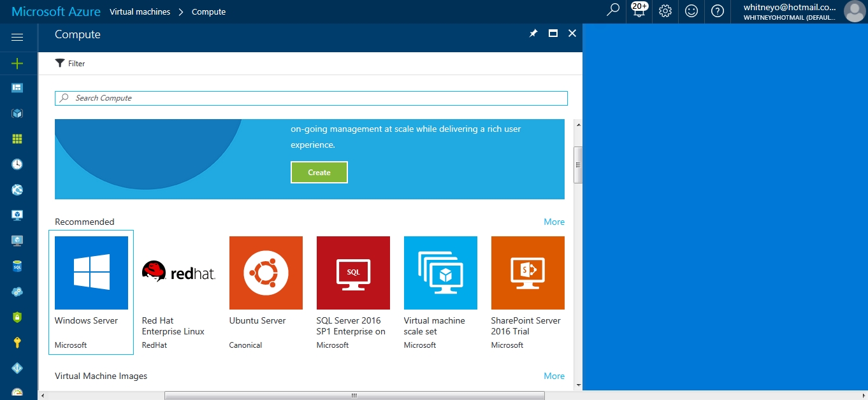The width and height of the screenshot is (868, 400).
Task: Click the vertical scrollbar down arrow
Action: click(x=578, y=385)
